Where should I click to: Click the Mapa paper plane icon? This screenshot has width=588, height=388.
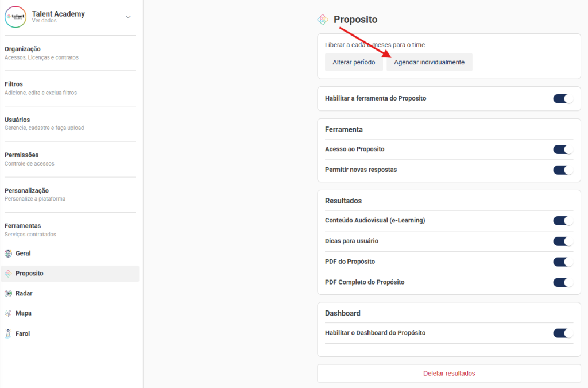pos(9,314)
